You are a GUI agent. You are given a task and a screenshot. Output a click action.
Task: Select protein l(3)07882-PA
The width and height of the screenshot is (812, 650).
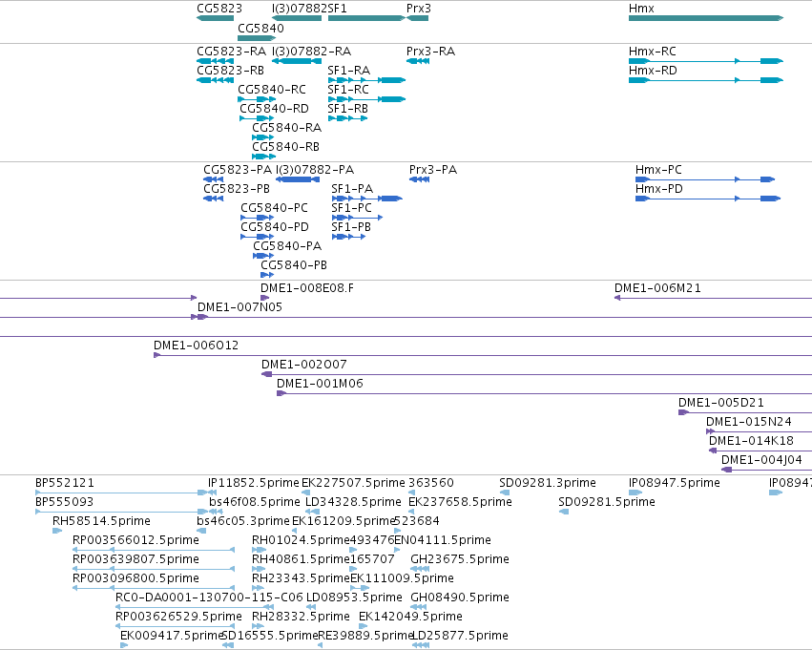[x=298, y=179]
